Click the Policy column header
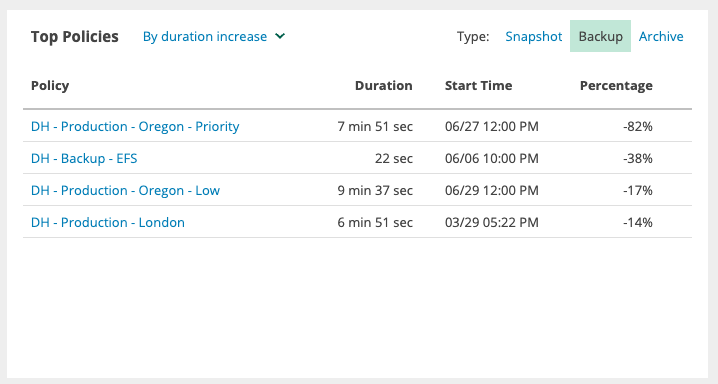This screenshot has height=384, width=718. click(50, 86)
